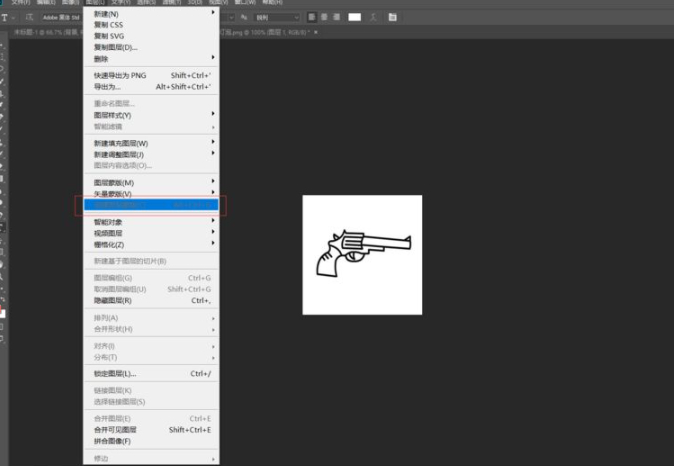Screen dimensions: 674x466
Task: Choose 复制 SVG from the layer menu
Action: pyautogui.click(x=151, y=36)
